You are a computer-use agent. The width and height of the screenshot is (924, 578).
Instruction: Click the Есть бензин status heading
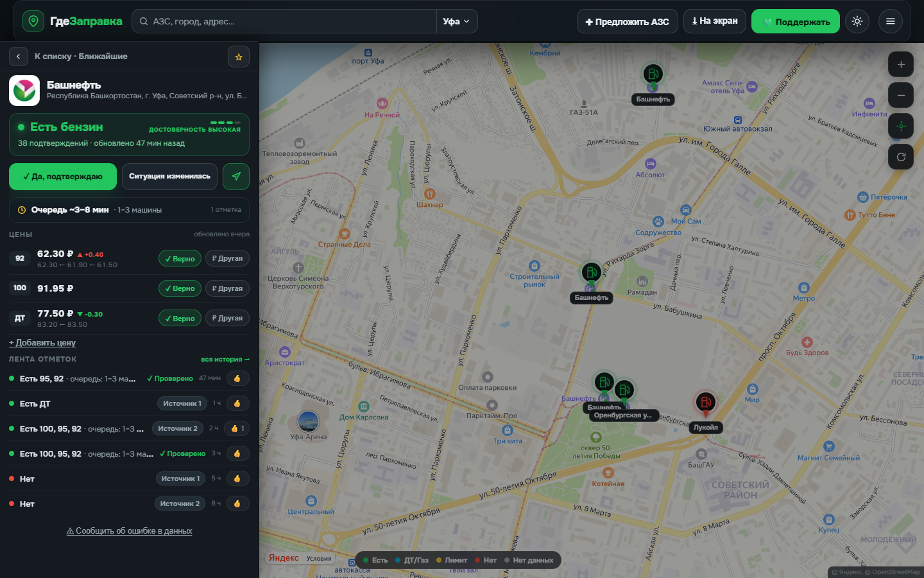click(x=66, y=127)
